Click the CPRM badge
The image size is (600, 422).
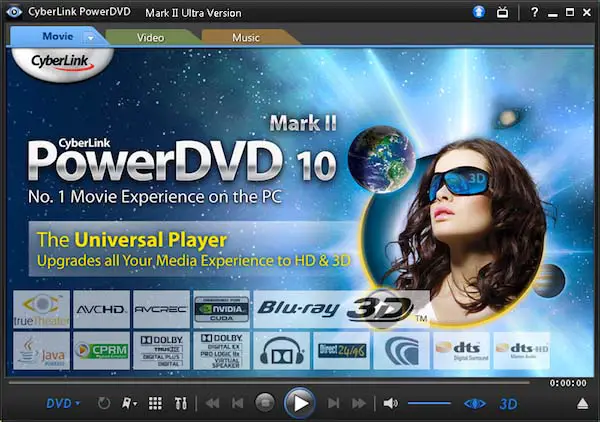[101, 350]
